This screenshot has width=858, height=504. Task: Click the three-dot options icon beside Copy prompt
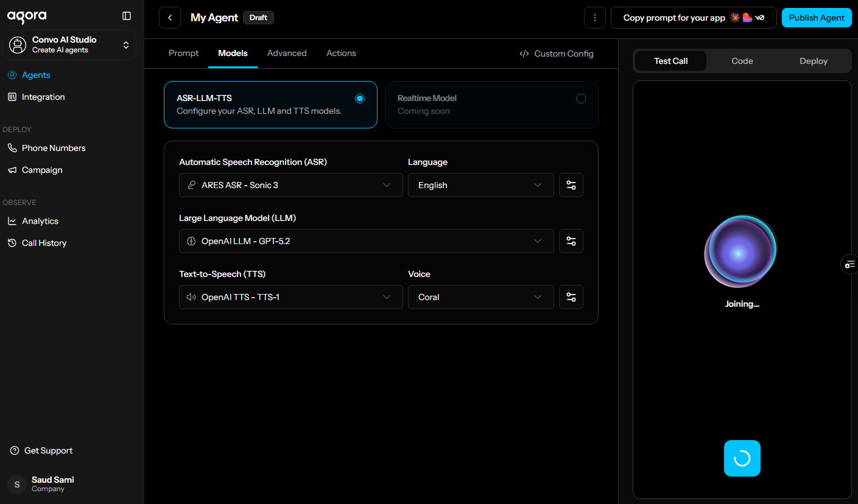click(595, 18)
